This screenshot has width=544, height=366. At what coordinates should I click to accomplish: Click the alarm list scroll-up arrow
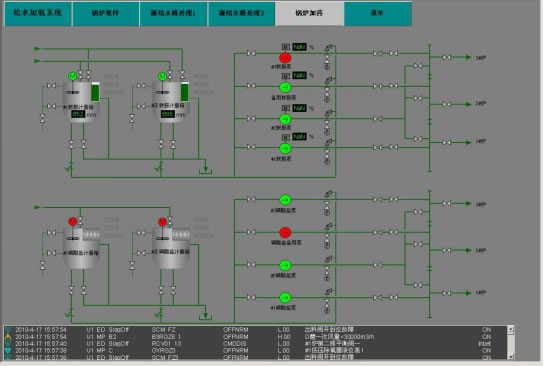[511, 328]
